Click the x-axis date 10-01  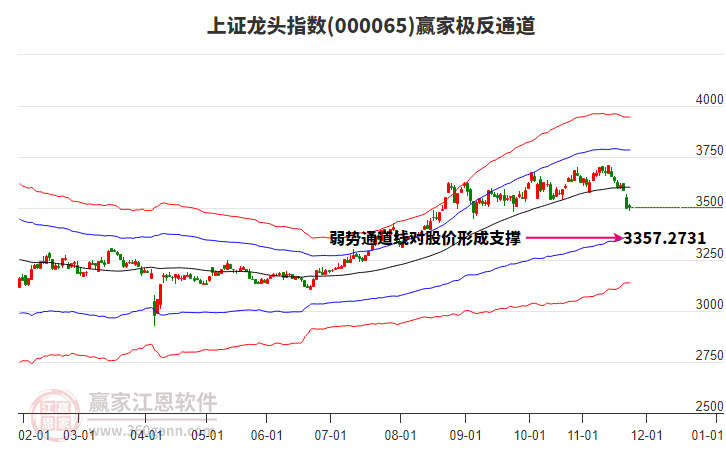tap(530, 436)
